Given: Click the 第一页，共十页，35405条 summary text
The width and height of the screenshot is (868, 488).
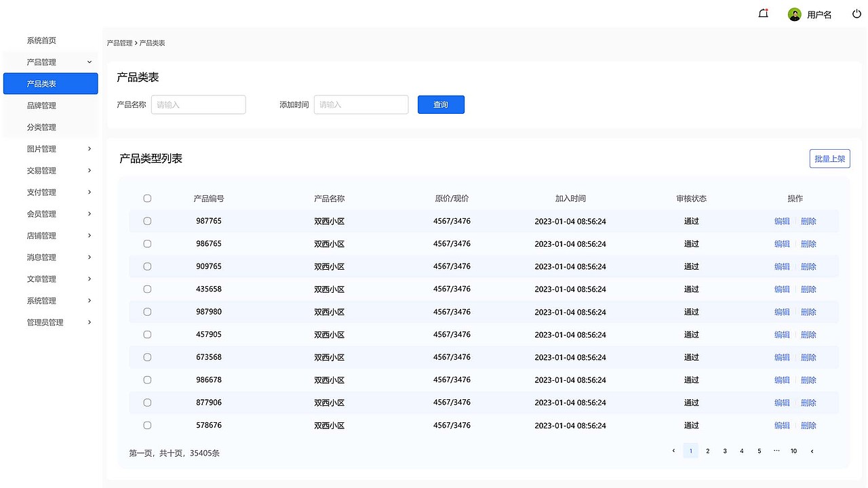Looking at the screenshot, I should 174,453.
